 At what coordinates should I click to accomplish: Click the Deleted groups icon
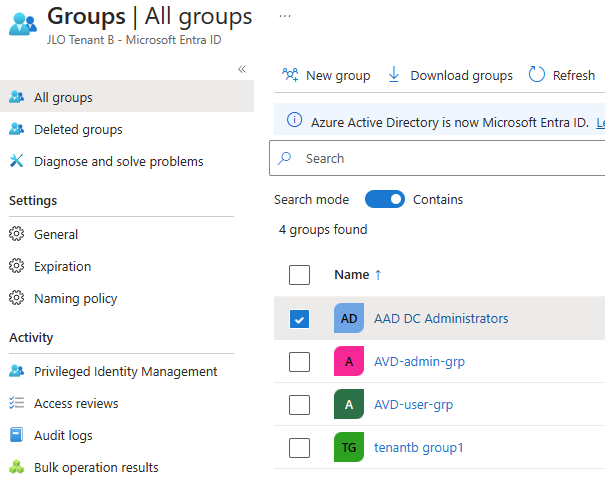pyautogui.click(x=17, y=129)
